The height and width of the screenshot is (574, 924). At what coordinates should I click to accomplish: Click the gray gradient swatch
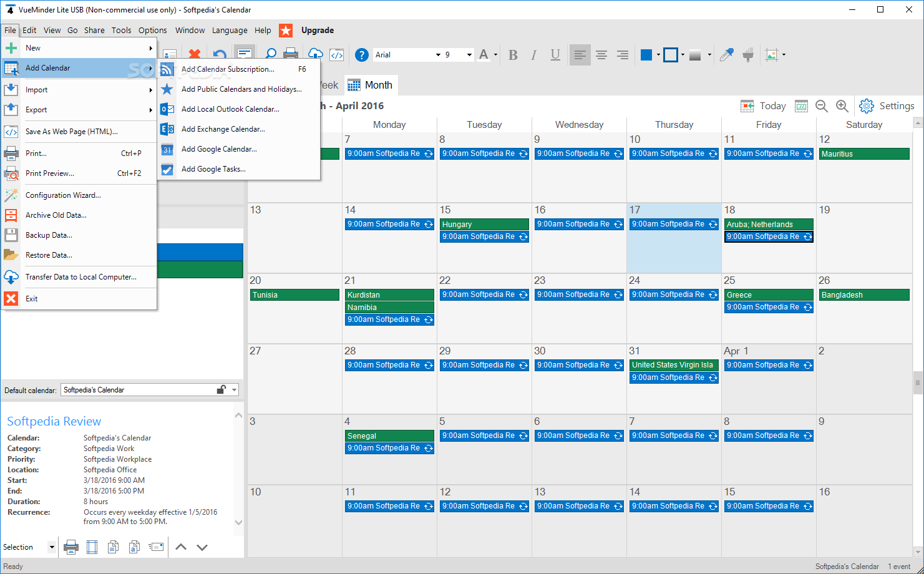pos(695,55)
